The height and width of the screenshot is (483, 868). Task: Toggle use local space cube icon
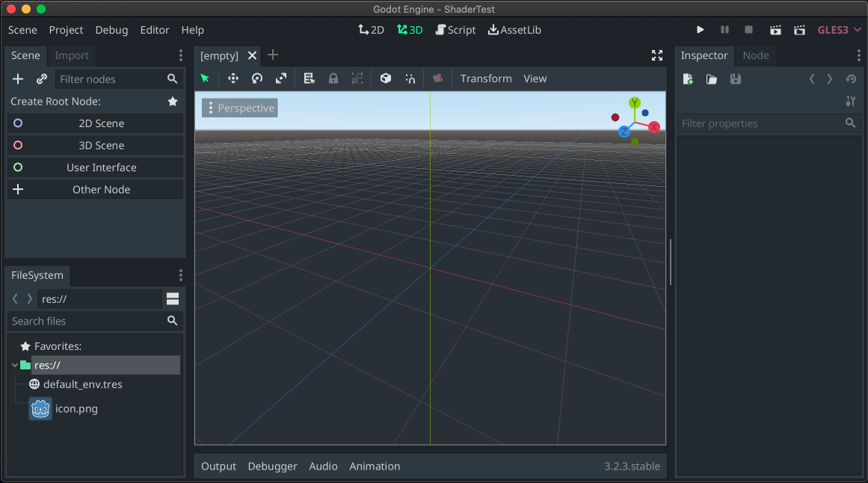(x=386, y=79)
